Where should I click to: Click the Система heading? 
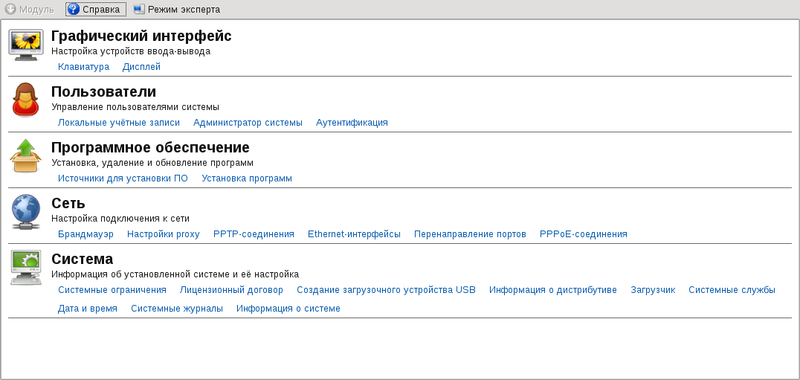82,259
